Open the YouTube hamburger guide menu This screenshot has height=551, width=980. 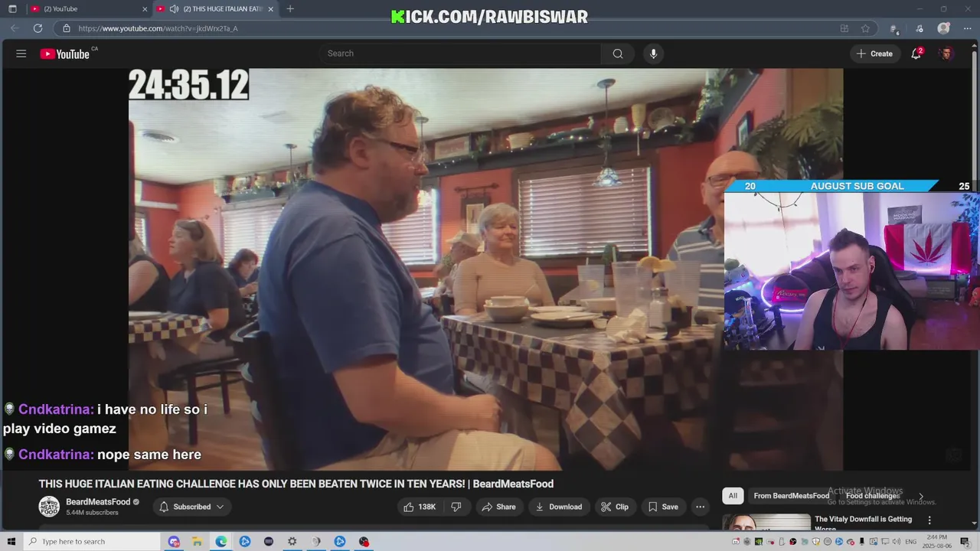click(x=21, y=54)
